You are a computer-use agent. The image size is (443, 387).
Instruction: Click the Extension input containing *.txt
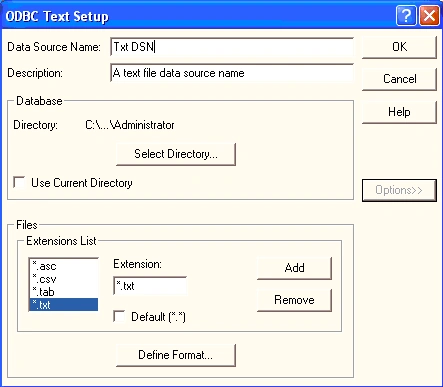(150, 286)
